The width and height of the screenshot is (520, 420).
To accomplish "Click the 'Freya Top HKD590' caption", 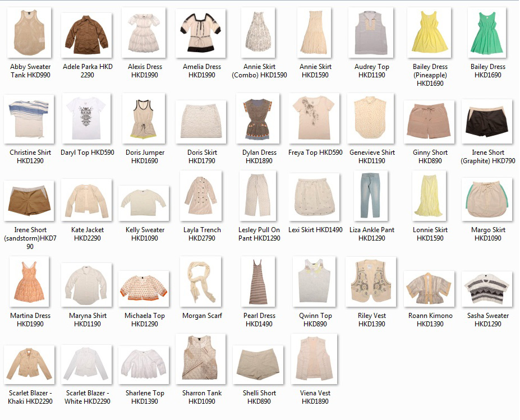I will coord(315,153).
